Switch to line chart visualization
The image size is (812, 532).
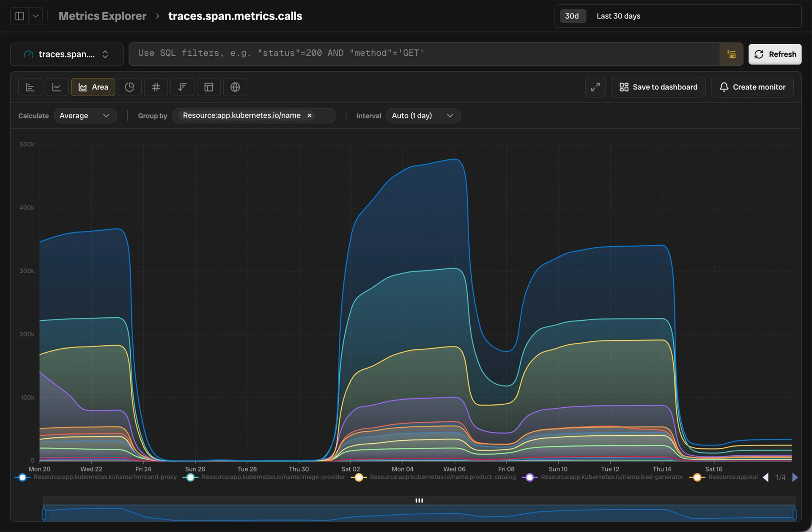56,87
